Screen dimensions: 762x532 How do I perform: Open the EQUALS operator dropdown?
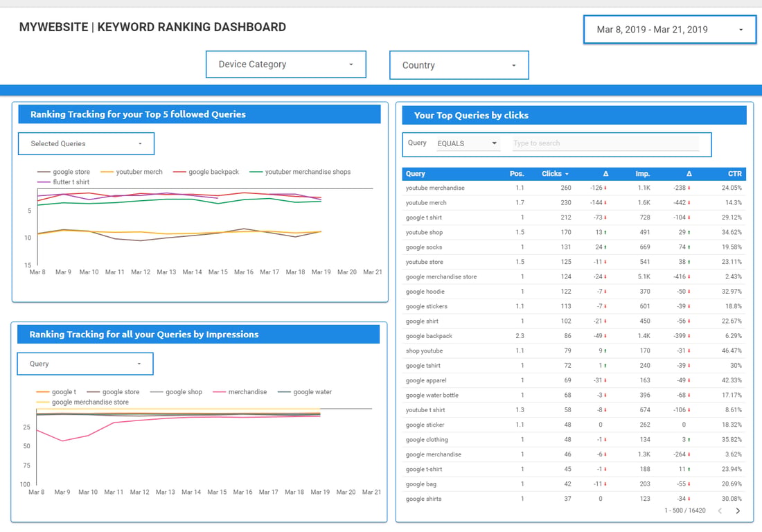tap(468, 143)
